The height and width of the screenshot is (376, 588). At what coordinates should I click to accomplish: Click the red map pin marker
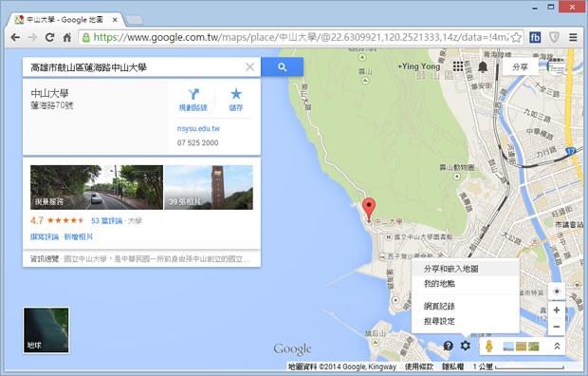point(369,209)
